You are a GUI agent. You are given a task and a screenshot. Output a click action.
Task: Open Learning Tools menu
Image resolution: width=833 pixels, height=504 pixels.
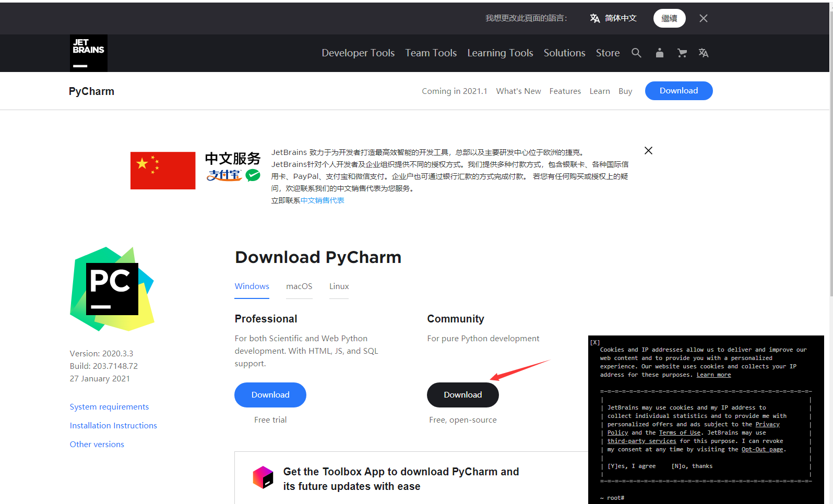(500, 53)
